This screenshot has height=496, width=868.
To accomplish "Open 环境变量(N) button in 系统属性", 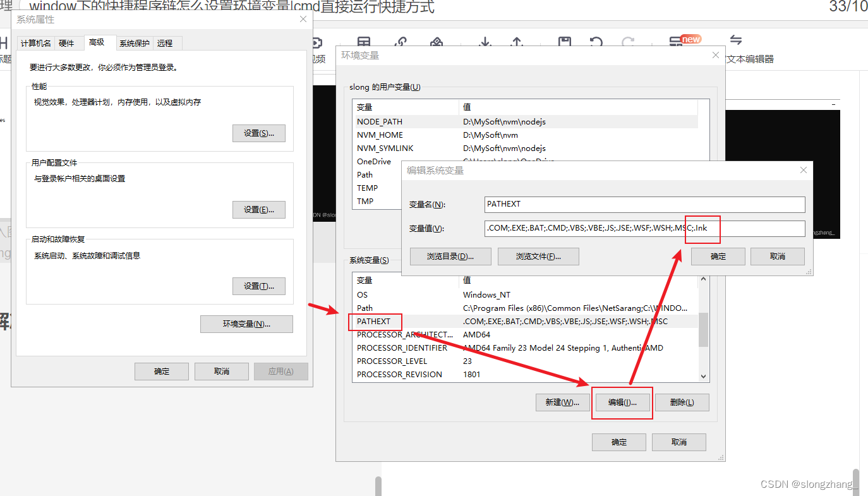I will pos(246,324).
